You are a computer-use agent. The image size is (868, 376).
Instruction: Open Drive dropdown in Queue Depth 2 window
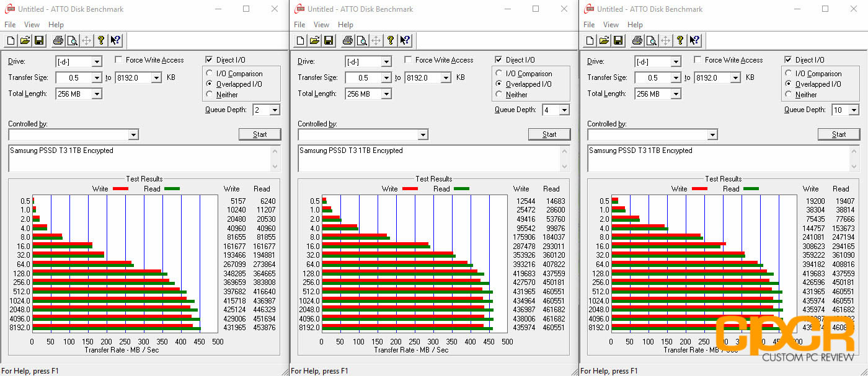click(97, 62)
